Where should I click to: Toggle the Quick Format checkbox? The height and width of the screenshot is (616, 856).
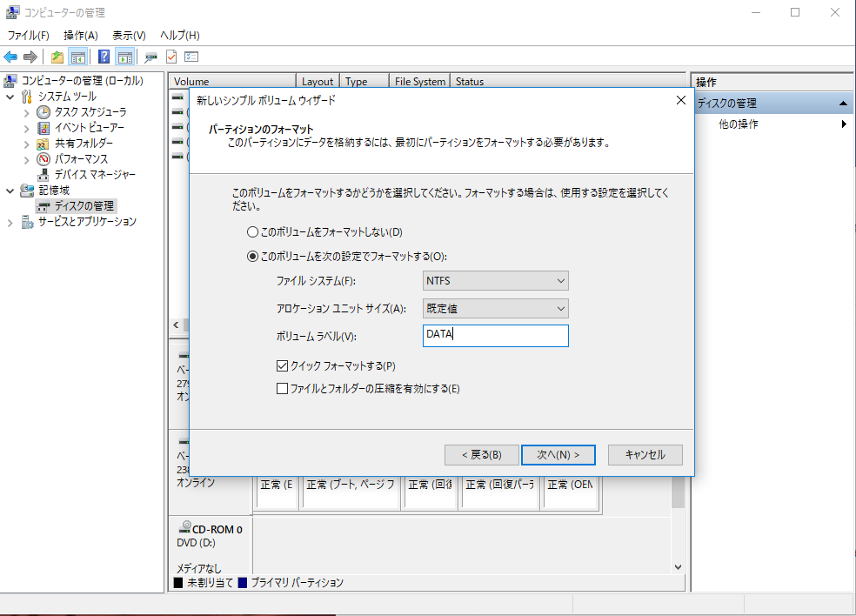(x=282, y=366)
